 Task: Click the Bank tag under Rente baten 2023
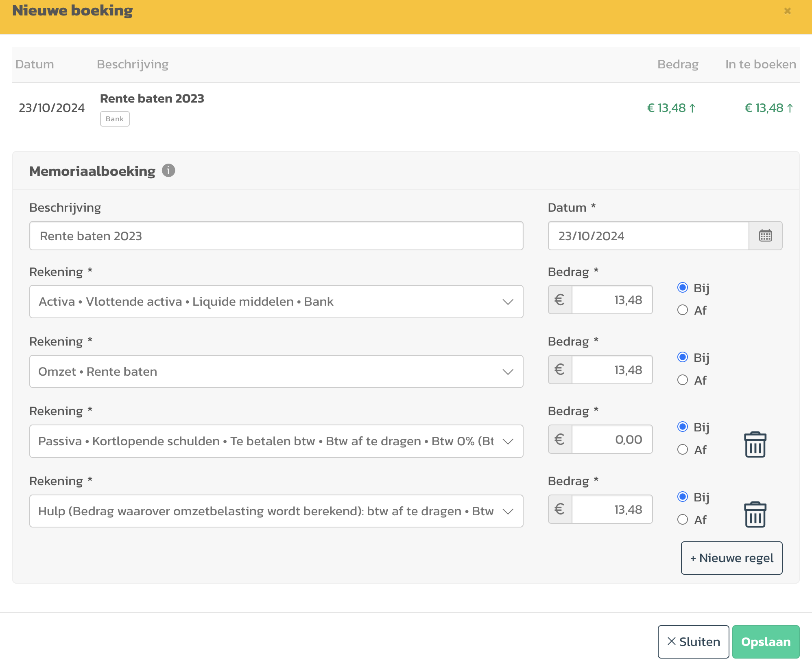coord(115,119)
